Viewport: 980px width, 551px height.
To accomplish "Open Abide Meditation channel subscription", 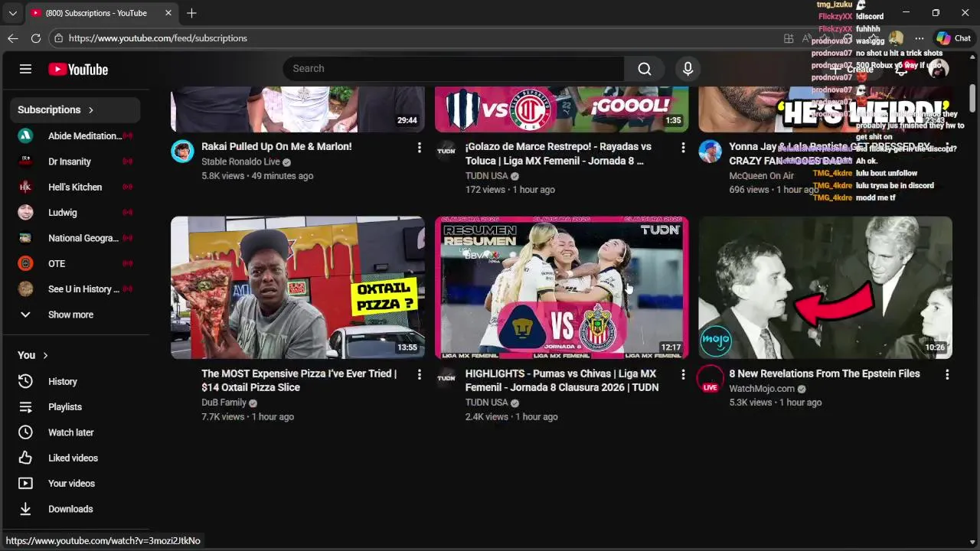I will (74, 135).
